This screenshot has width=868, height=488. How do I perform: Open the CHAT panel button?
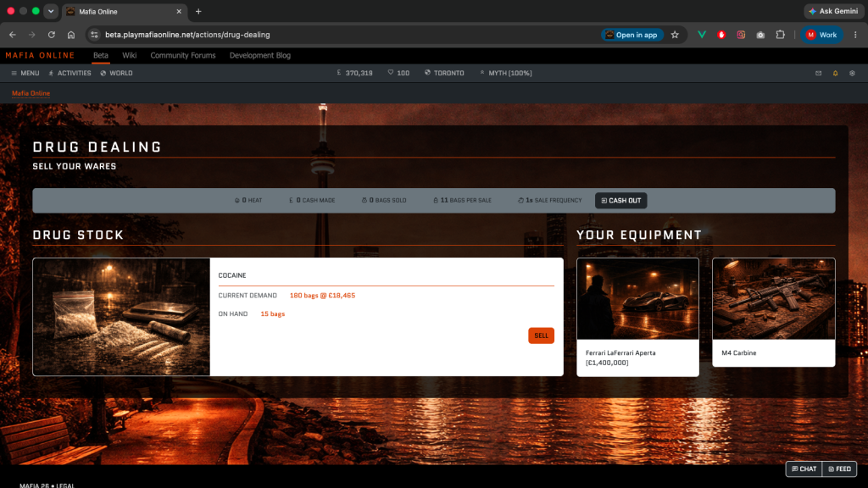click(804, 469)
